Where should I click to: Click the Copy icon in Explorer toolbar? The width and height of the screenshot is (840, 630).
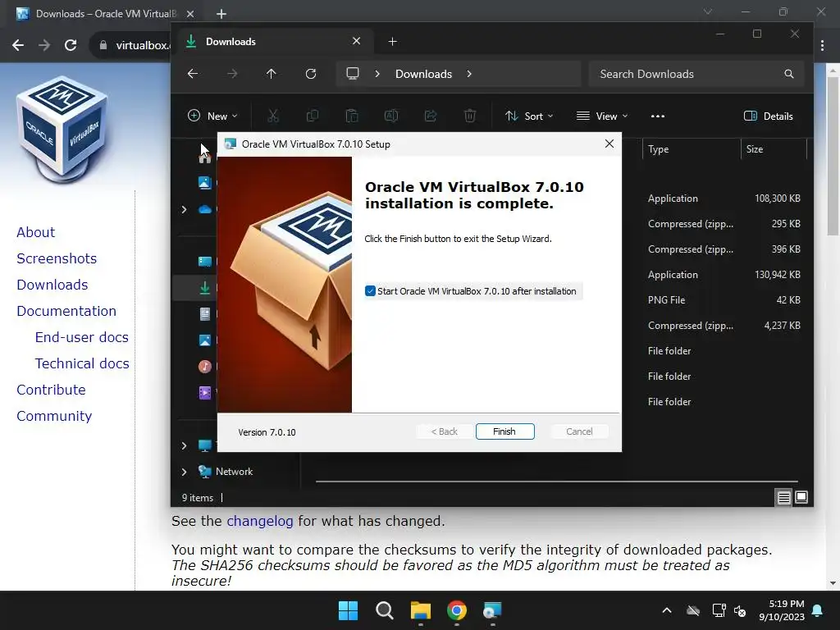pos(313,116)
